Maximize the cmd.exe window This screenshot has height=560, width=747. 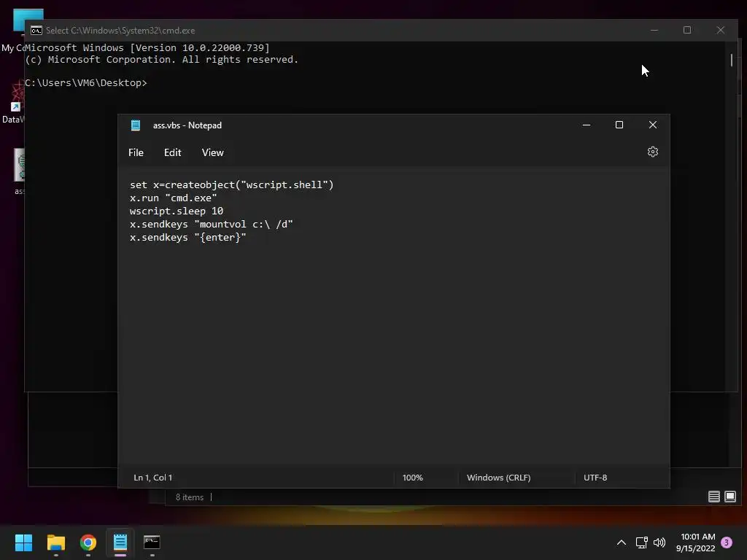[687, 30]
